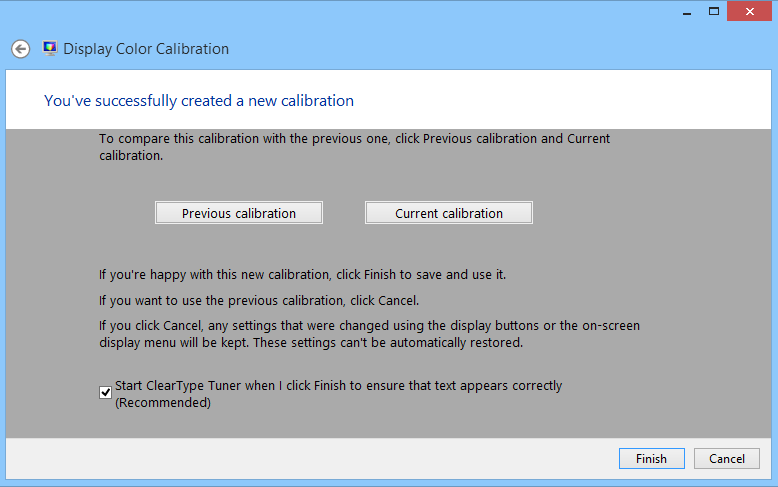The height and width of the screenshot is (487, 778).
Task: Go back using the back arrow
Action: [x=21, y=49]
